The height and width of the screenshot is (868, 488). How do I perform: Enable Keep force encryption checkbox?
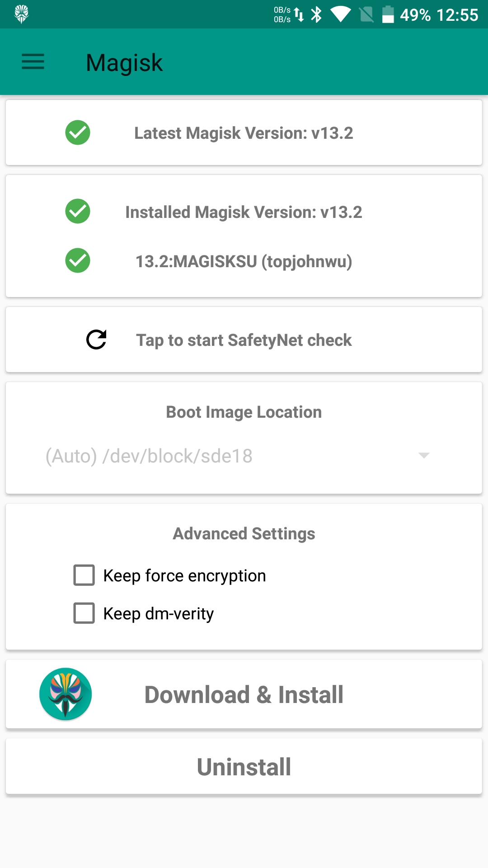[84, 576]
